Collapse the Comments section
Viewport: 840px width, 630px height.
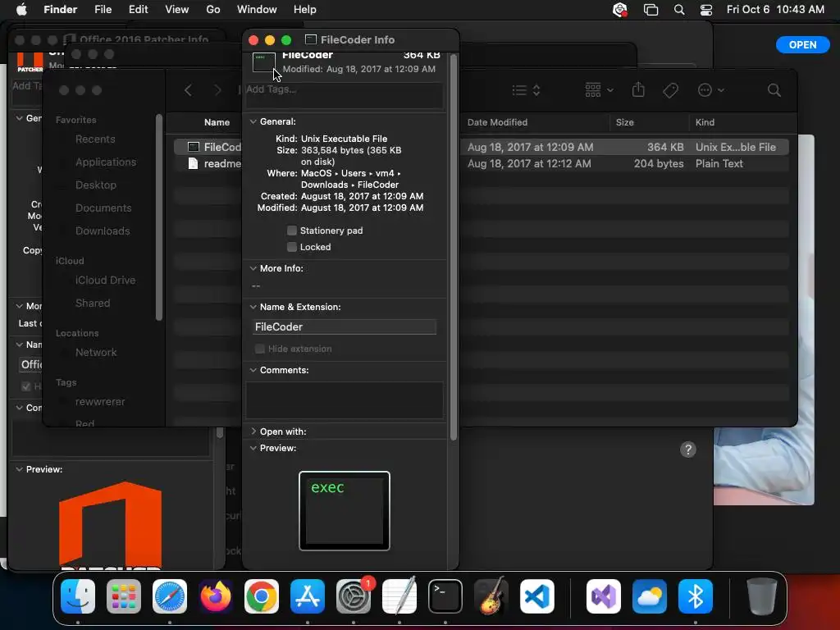[253, 370]
